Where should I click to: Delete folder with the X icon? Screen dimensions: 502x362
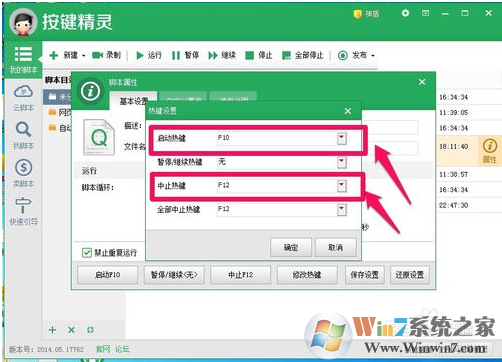click(x=71, y=330)
